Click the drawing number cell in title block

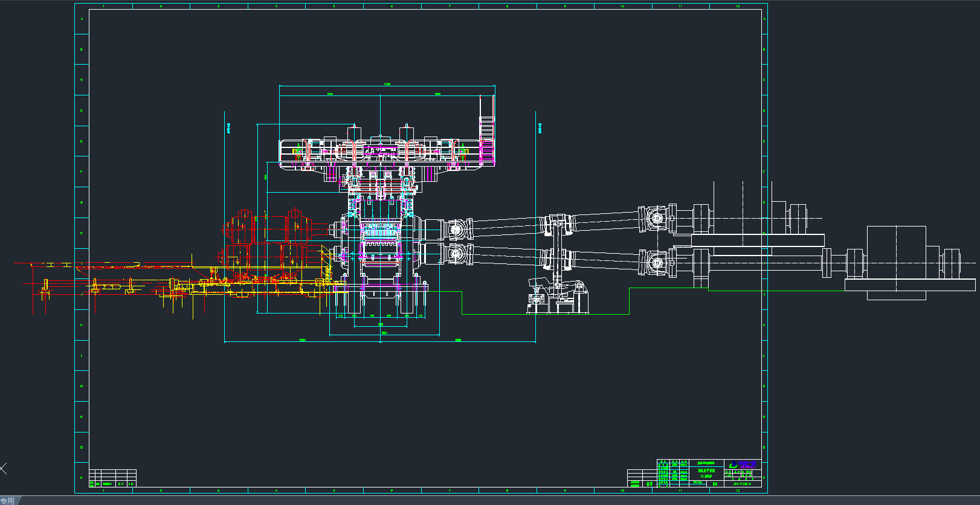pos(742,483)
